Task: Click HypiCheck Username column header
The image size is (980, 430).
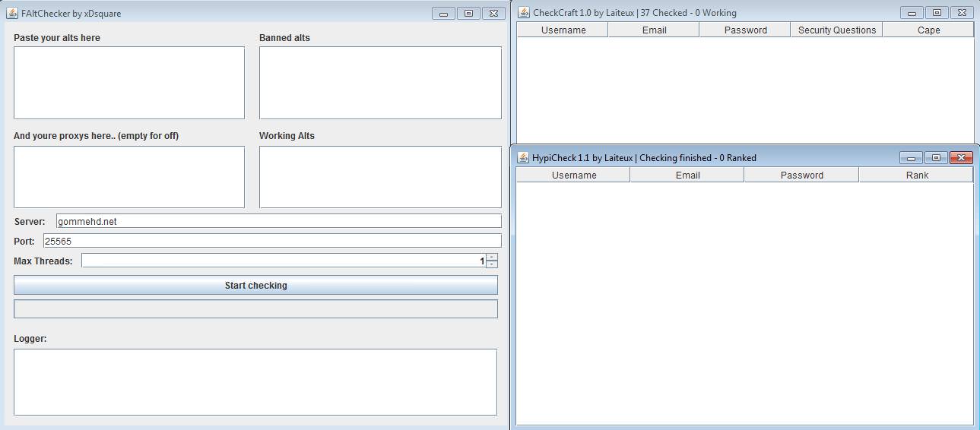Action: click(x=573, y=175)
